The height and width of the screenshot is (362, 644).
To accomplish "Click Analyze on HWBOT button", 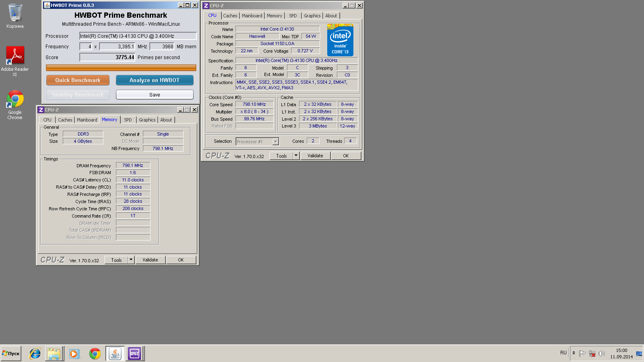I will tap(155, 80).
